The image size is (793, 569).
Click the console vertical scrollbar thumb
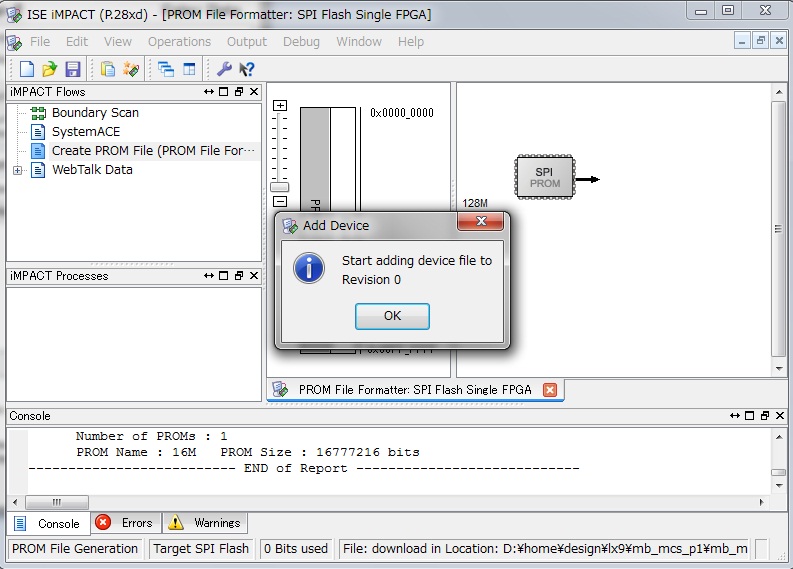778,472
